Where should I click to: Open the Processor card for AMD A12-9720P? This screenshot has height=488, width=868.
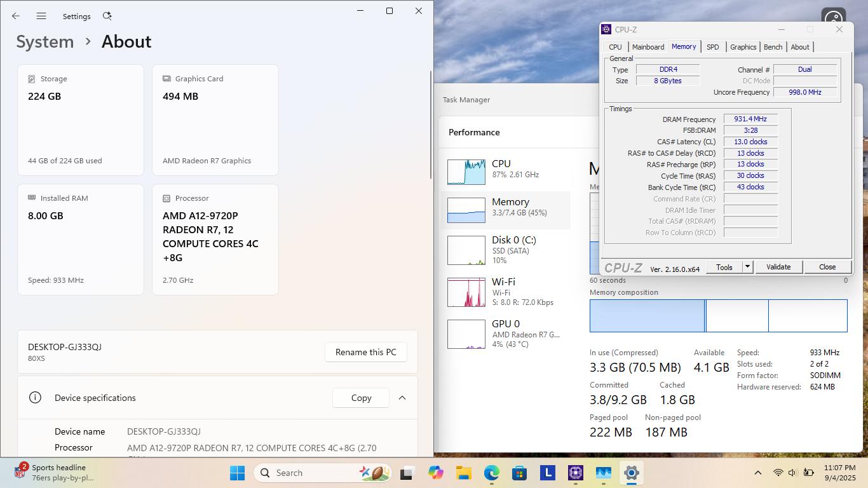[215, 240]
